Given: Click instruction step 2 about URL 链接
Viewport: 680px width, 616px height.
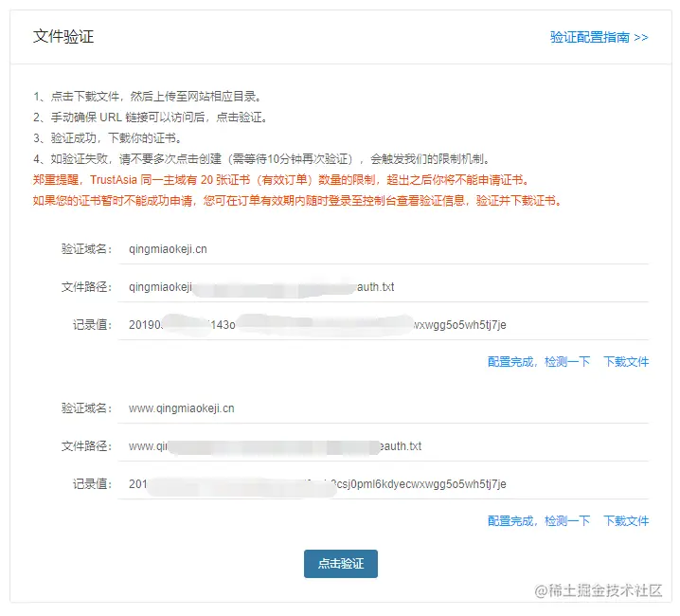Looking at the screenshot, I should (x=151, y=118).
